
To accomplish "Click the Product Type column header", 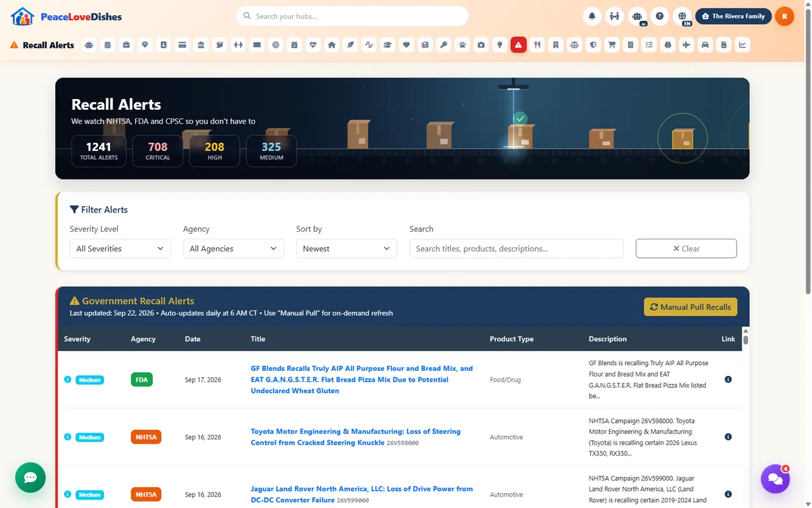I will click(x=512, y=339).
